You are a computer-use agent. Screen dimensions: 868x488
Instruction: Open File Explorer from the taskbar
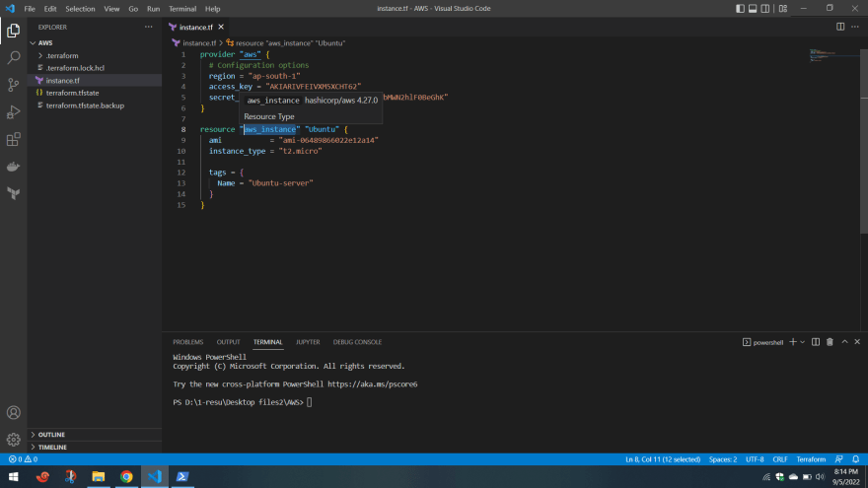pos(99,476)
